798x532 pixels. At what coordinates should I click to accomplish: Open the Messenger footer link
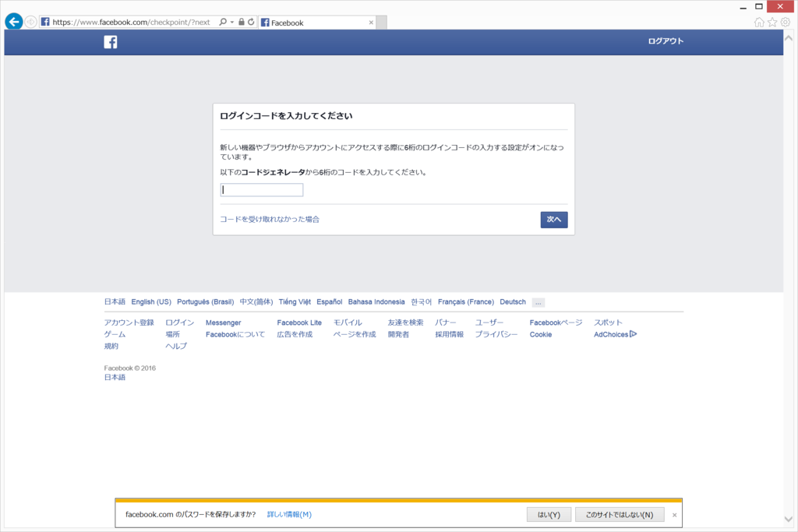224,322
